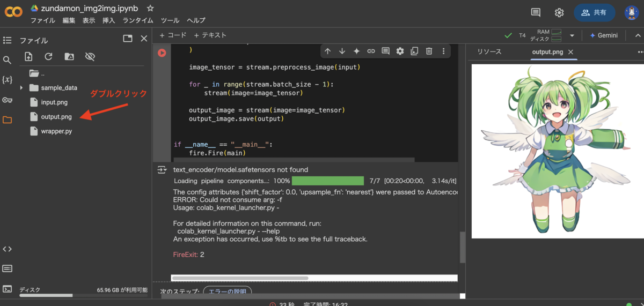Open the user account avatar

coord(631,12)
